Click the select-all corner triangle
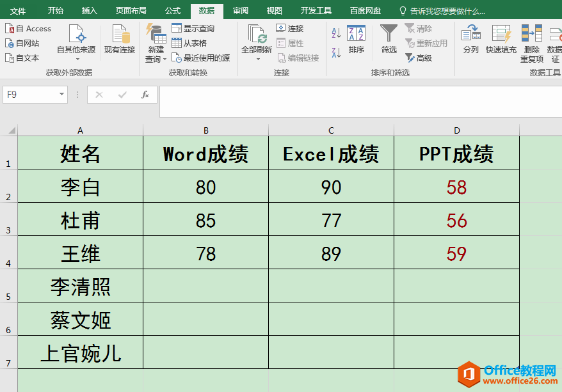Viewport: 562px width, 392px height. click(12, 130)
